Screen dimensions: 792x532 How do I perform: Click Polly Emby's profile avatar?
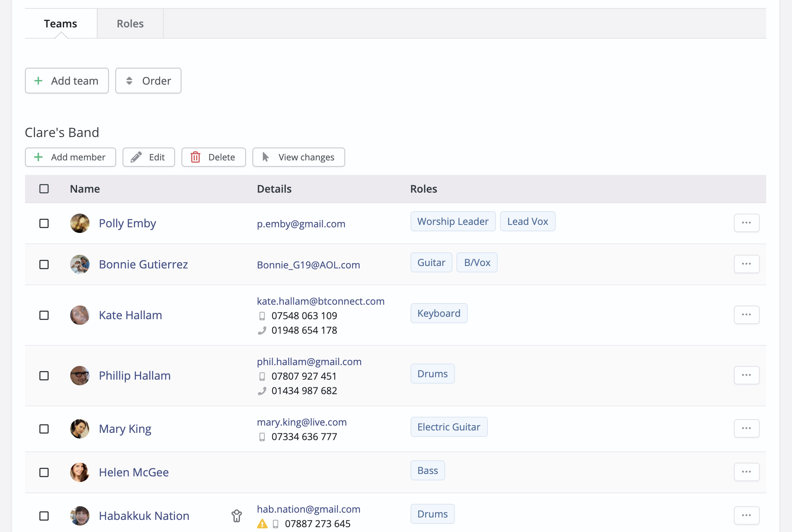coord(79,223)
